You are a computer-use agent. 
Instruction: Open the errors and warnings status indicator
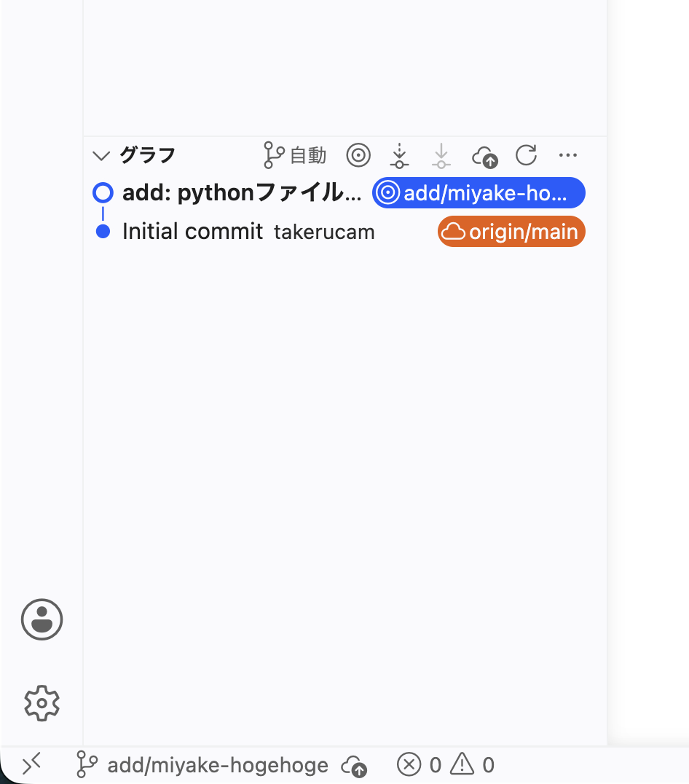tap(446, 765)
